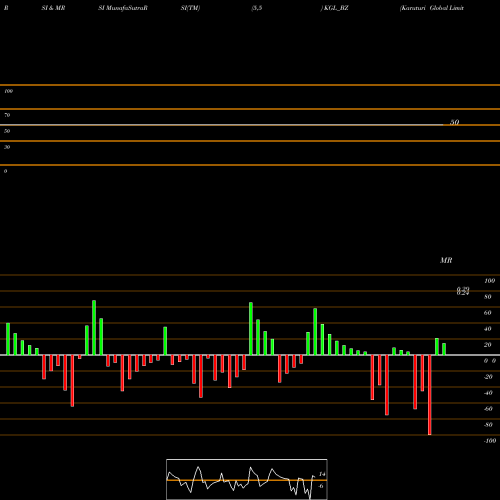The image size is (500, 500).
Task: Click the RSI axis label '70'
Action: click(7, 115)
